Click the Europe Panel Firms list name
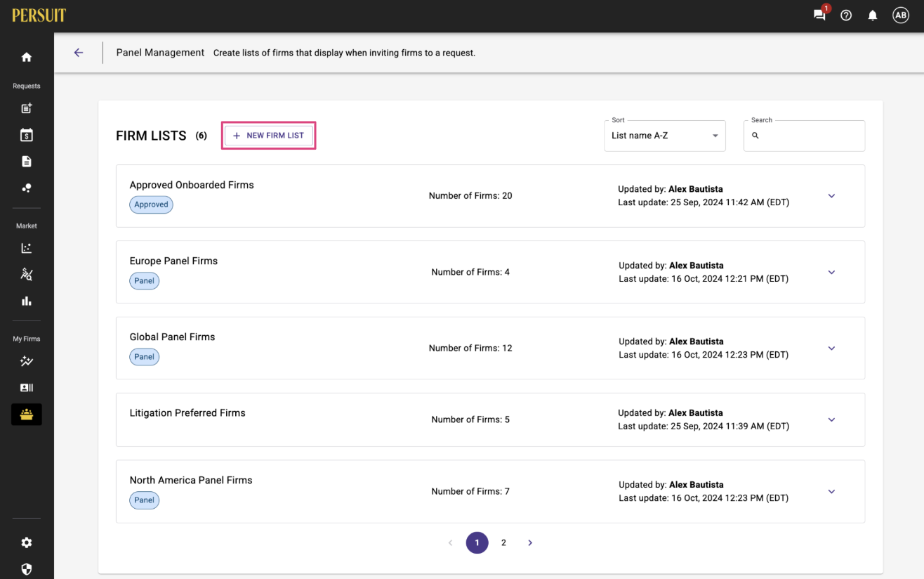This screenshot has height=579, width=924. point(173,261)
